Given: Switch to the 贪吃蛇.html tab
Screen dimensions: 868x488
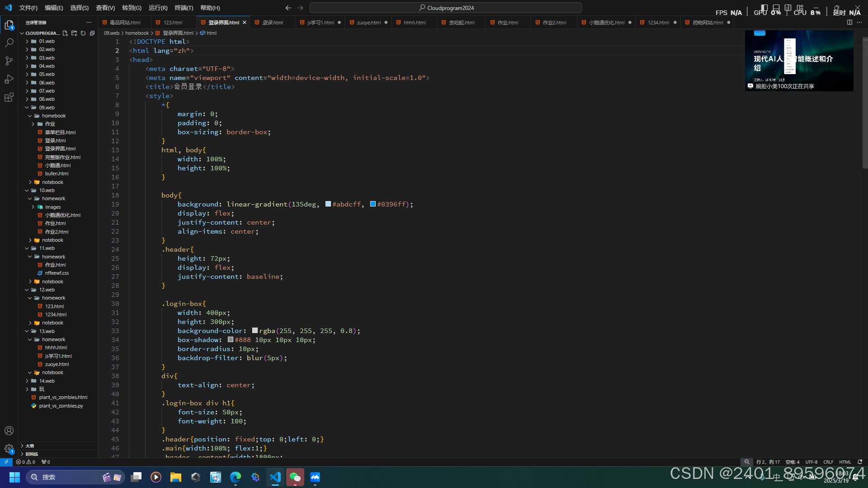Looking at the screenshot, I should click(461, 23).
